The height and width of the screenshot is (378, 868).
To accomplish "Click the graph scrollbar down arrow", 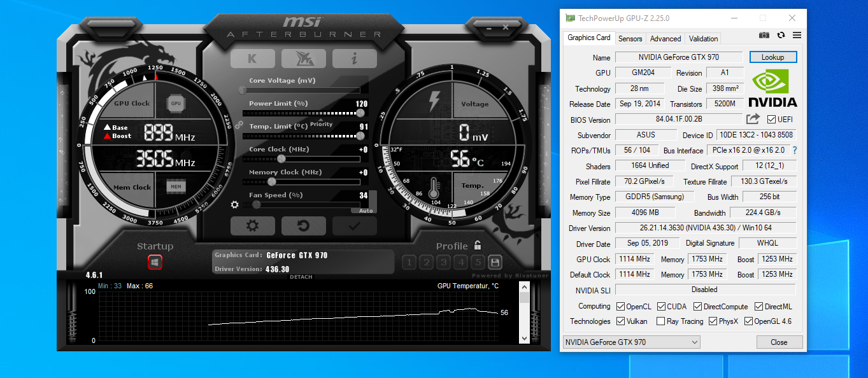I will tap(524, 339).
